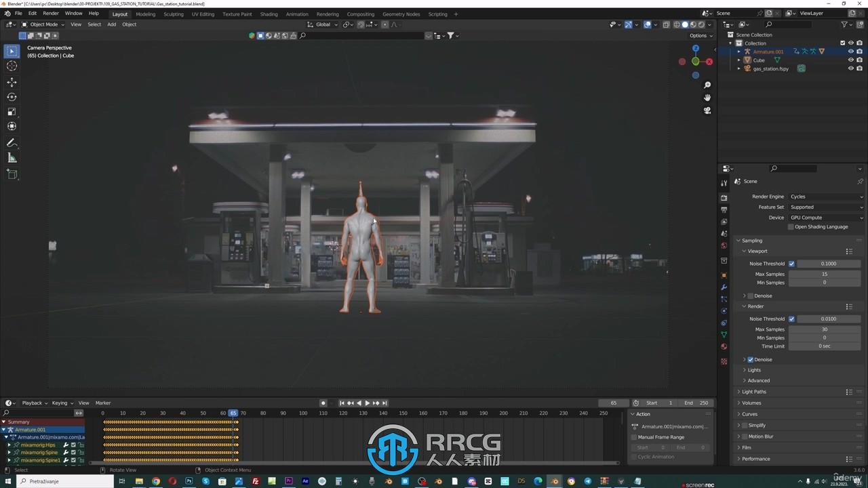This screenshot has height=488, width=868.
Task: Open Blender icon on Windows taskbar
Action: tap(555, 481)
